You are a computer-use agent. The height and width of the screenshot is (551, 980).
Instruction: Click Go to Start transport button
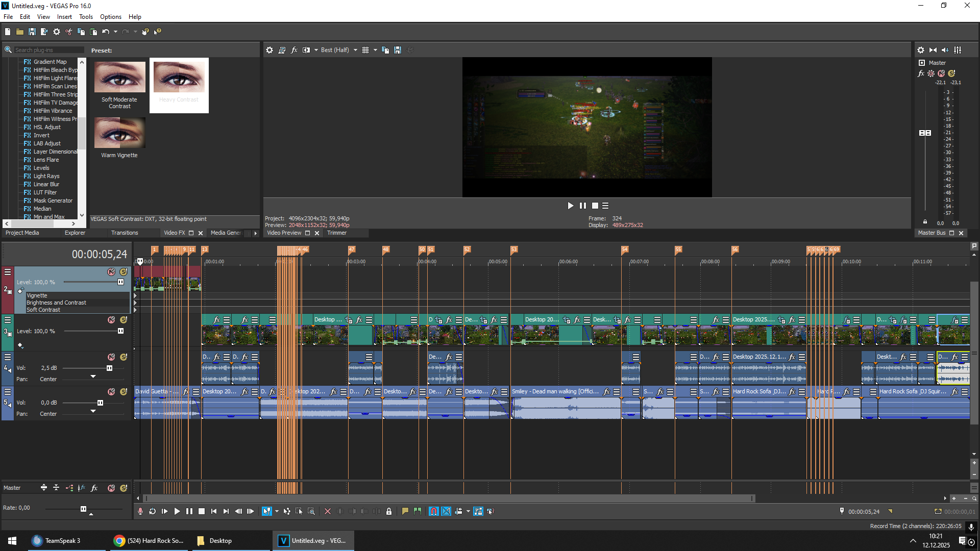(x=214, y=511)
